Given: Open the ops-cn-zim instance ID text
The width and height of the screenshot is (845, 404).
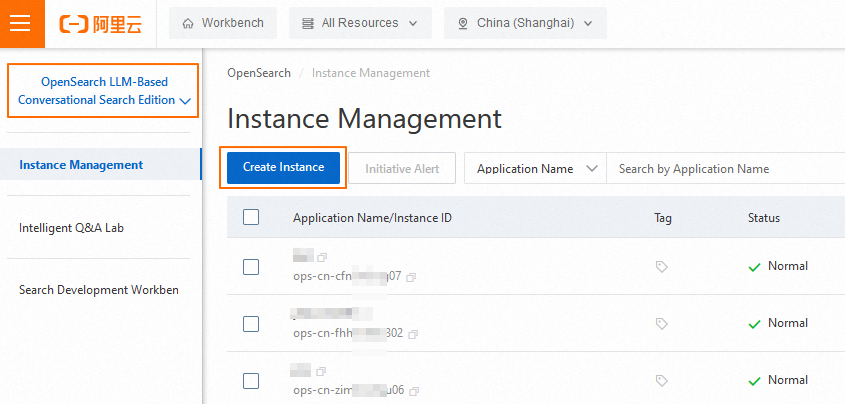Looking at the screenshot, I should click(349, 391).
